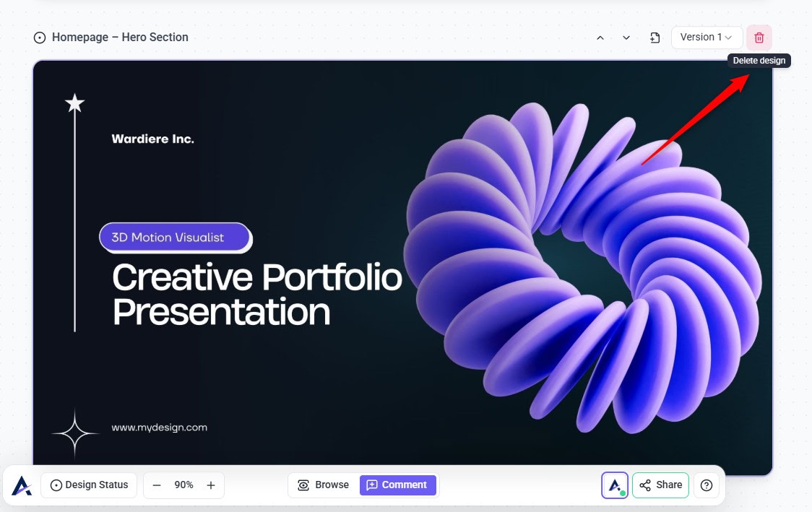The image size is (812, 512).
Task: Click the logo icon left of Design Status
Action: [x=22, y=485]
